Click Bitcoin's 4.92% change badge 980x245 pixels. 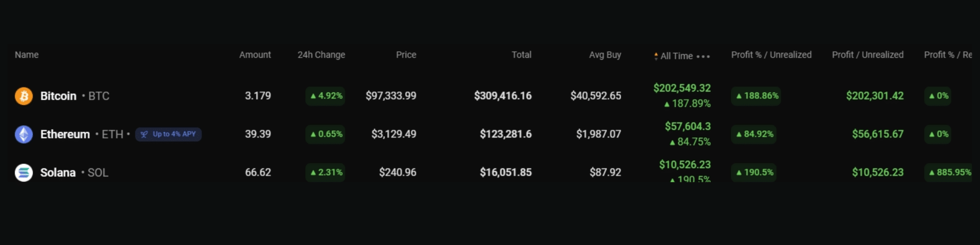(x=325, y=96)
